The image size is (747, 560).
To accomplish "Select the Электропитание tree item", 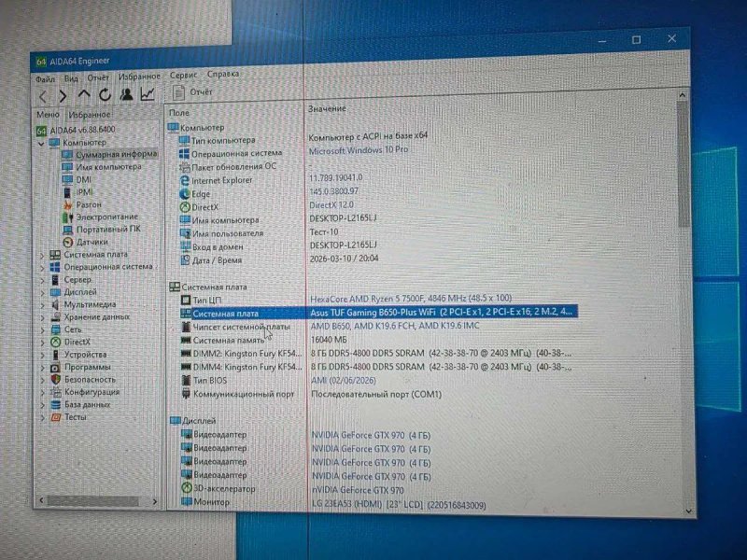I will click(x=101, y=217).
